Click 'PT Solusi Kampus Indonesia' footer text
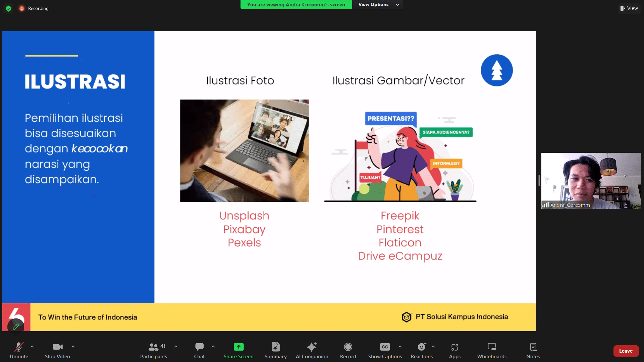This screenshot has height=362, width=644. [x=462, y=317]
